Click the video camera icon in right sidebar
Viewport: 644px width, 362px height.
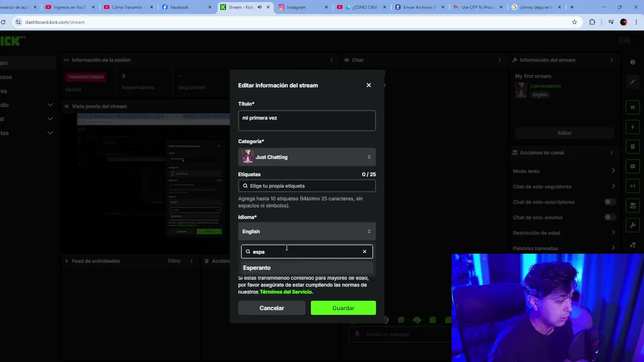pyautogui.click(x=633, y=206)
